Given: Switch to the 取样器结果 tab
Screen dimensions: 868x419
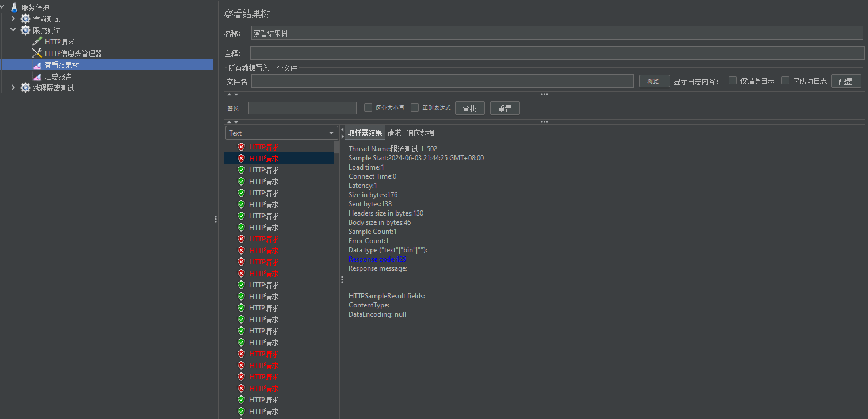Looking at the screenshot, I should [x=365, y=133].
